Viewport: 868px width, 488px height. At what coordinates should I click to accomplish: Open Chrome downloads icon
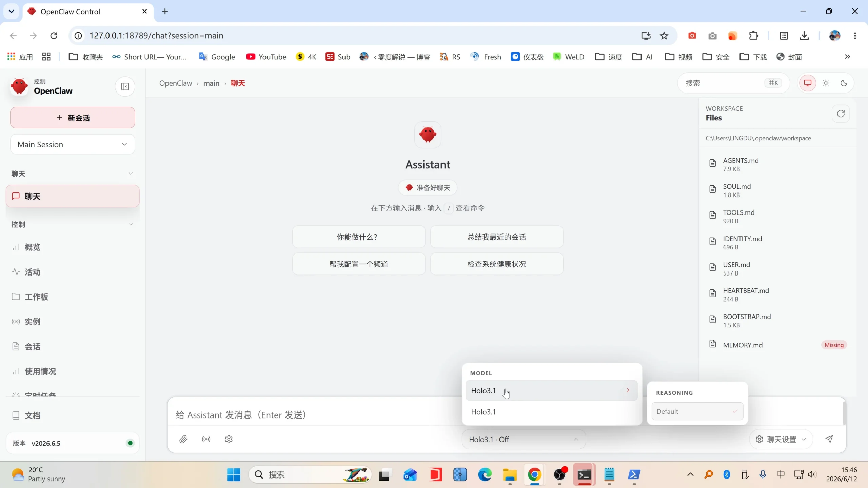click(x=804, y=36)
